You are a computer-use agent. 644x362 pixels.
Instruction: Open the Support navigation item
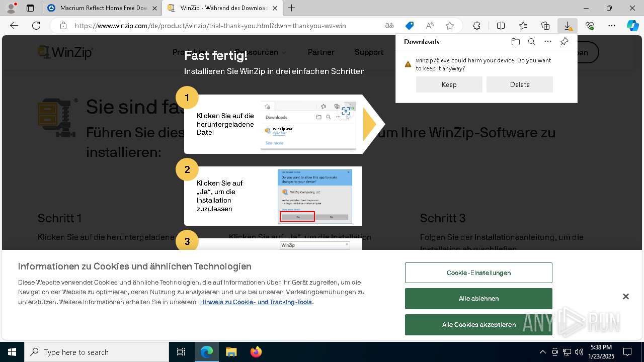coord(369,52)
